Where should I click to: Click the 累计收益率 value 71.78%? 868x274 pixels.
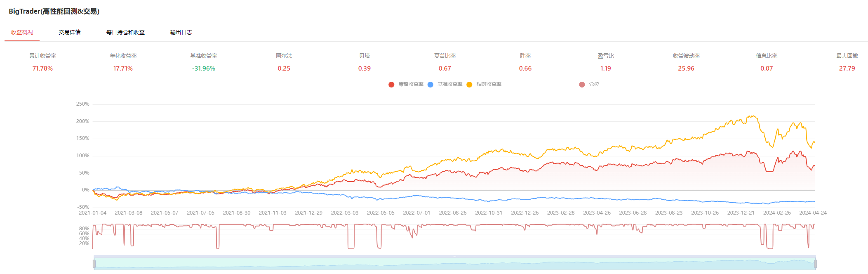[x=42, y=68]
